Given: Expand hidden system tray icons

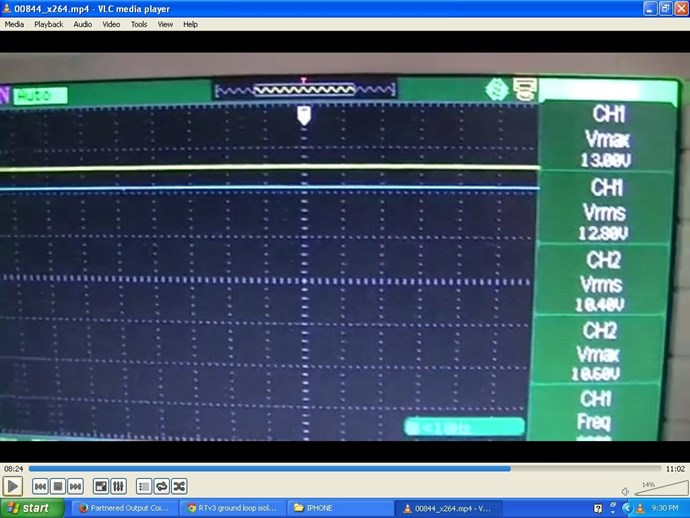Looking at the screenshot, I should (627, 508).
